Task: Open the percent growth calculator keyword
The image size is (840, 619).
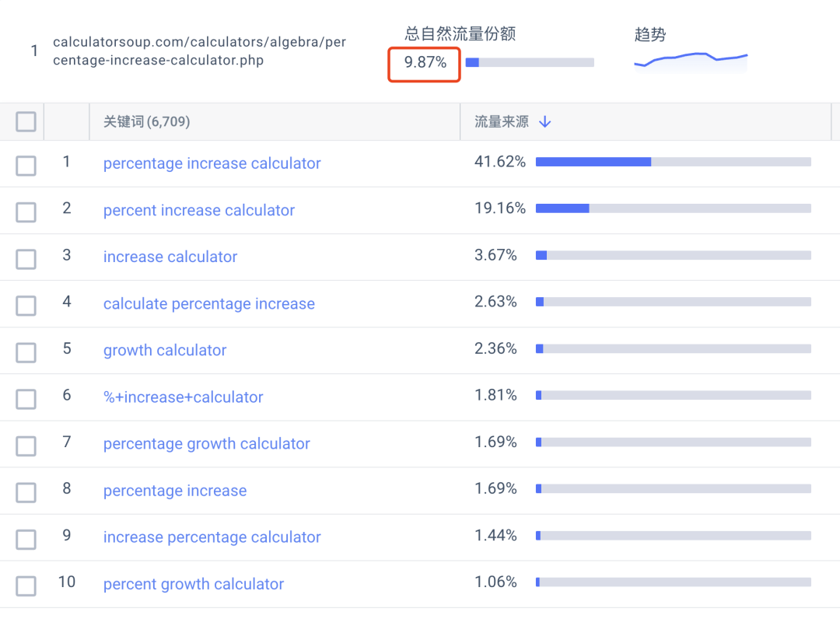Action: pyautogui.click(x=194, y=584)
